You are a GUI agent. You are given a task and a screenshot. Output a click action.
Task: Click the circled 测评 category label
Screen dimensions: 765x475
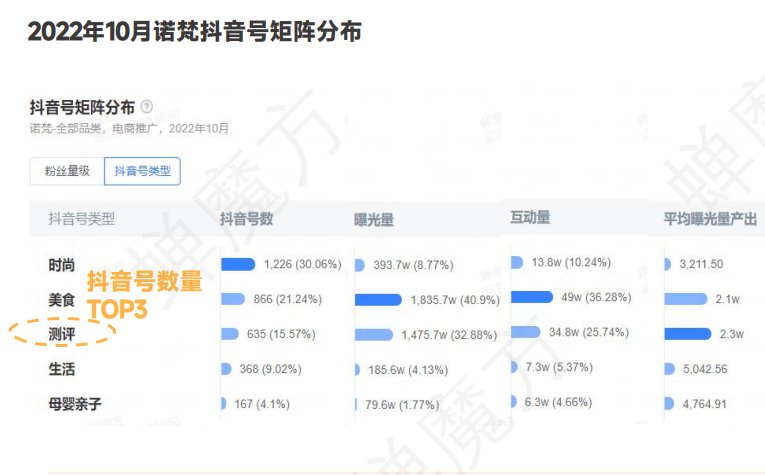tap(61, 334)
